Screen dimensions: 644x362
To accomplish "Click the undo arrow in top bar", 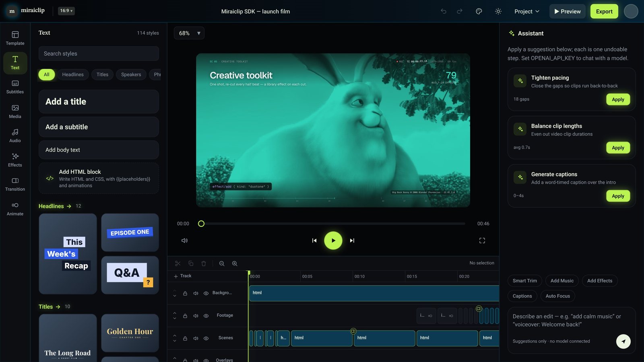I will (x=443, y=11).
